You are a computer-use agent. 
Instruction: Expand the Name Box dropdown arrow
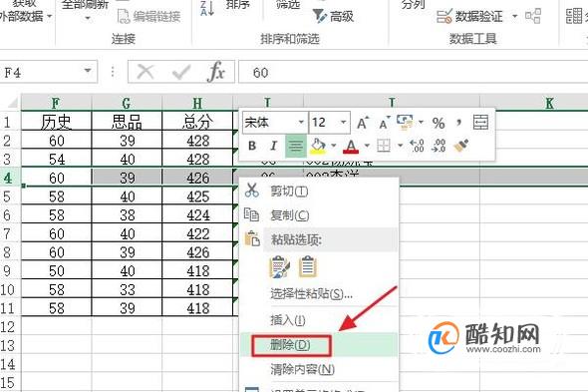[88, 71]
